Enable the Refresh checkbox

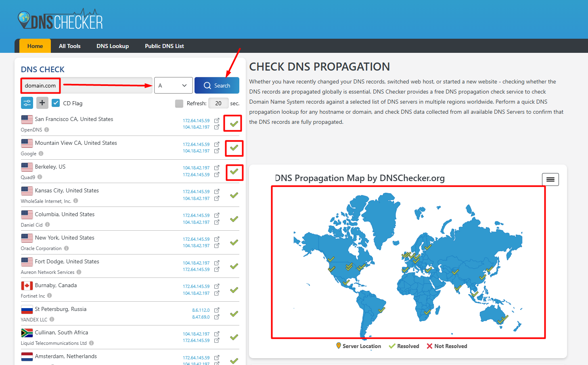pyautogui.click(x=179, y=104)
